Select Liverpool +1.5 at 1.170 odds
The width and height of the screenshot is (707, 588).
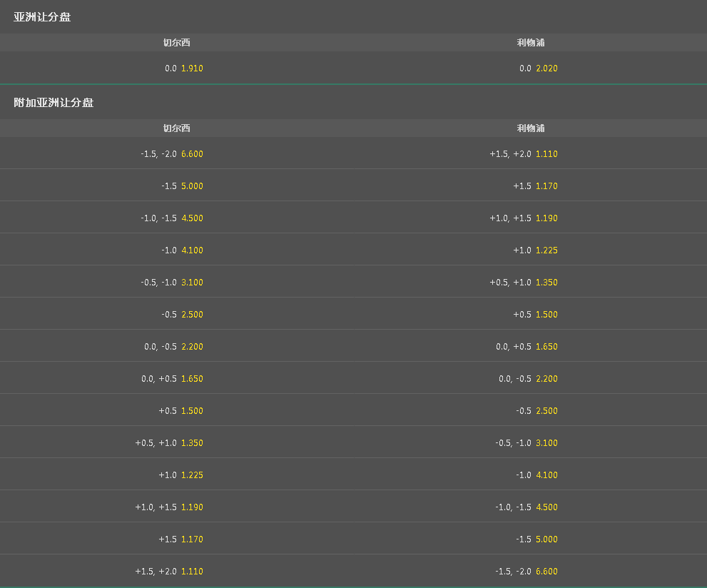534,186
